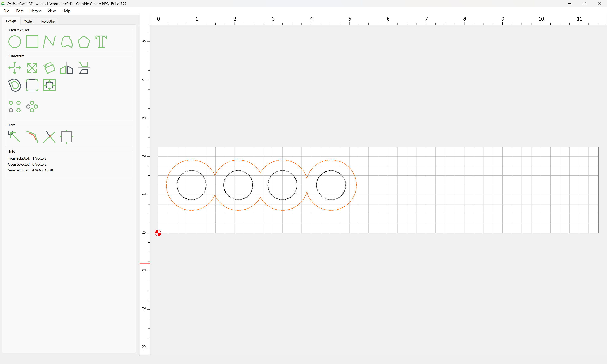Open the Rotate transform tool

[49, 68]
